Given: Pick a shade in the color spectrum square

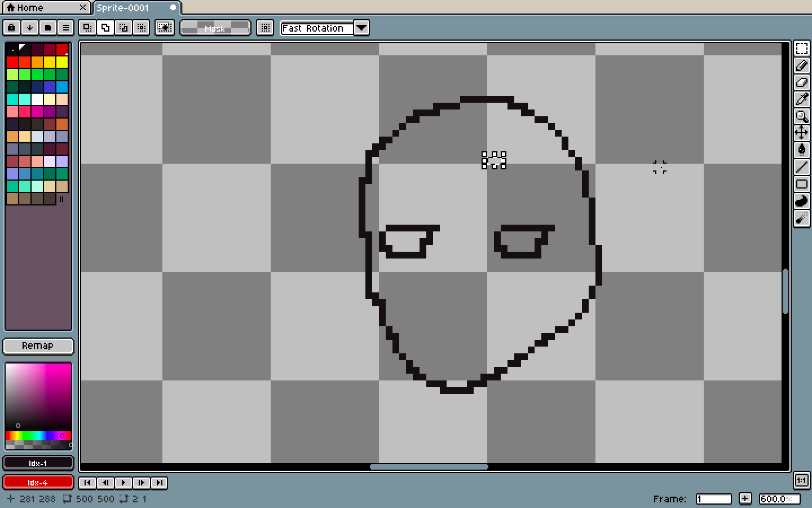Looking at the screenshot, I should [x=38, y=397].
